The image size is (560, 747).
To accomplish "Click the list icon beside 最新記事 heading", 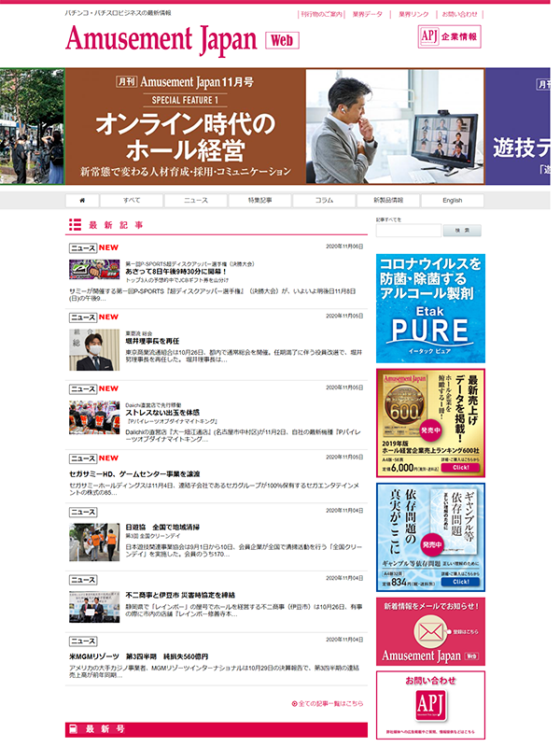I will [75, 225].
